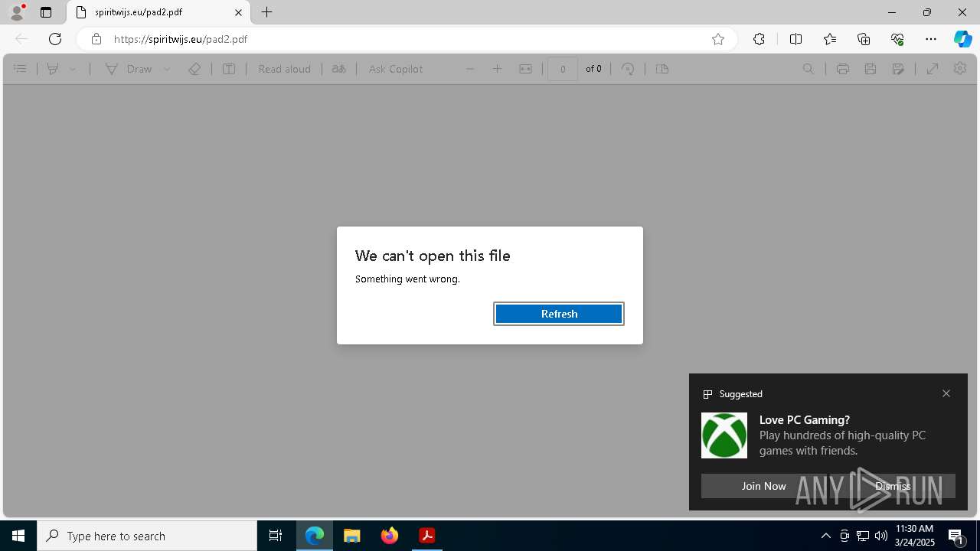Activate the Draw tool
Image resolution: width=980 pixels, height=551 pixels.
tap(129, 69)
